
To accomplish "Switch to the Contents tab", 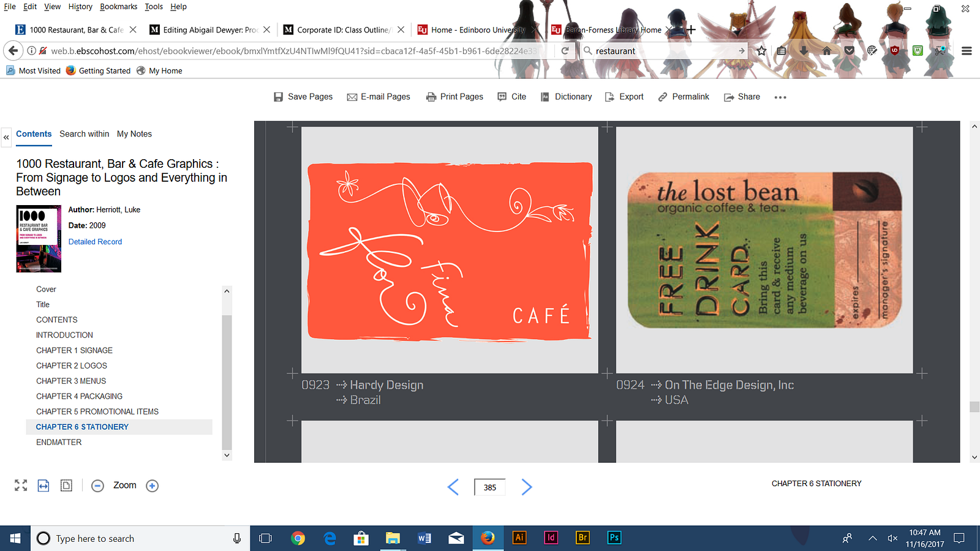I will 34,134.
